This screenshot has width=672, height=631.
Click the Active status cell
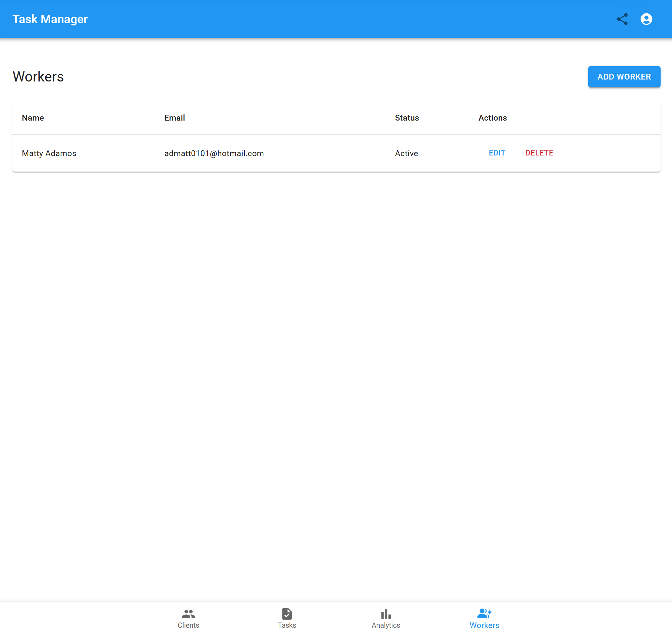(406, 153)
